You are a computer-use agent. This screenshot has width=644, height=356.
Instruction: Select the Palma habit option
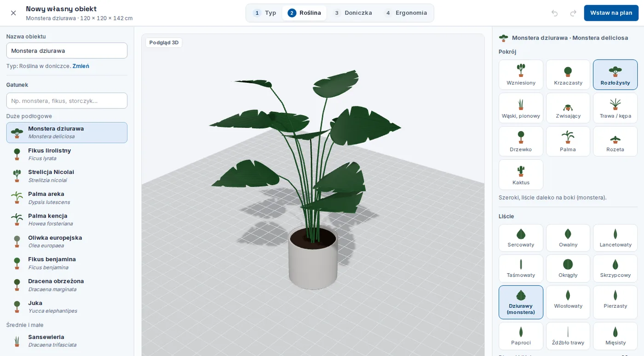(568, 141)
